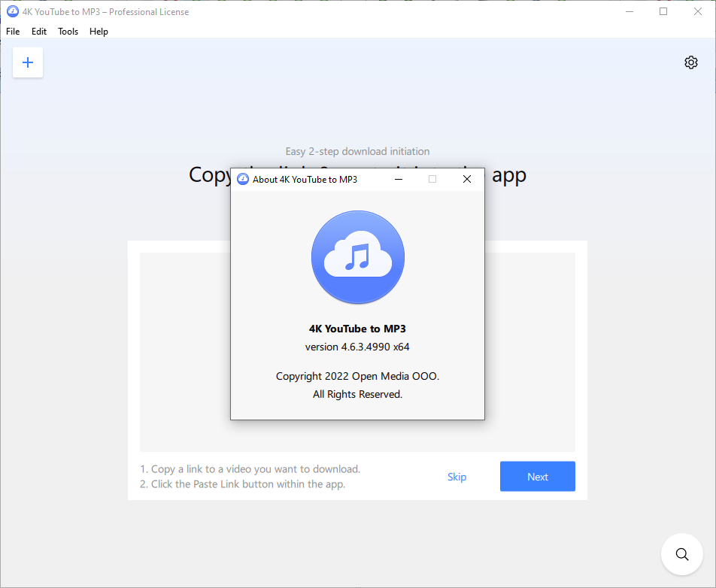Open the Help menu
This screenshot has width=716, height=588.
(99, 32)
